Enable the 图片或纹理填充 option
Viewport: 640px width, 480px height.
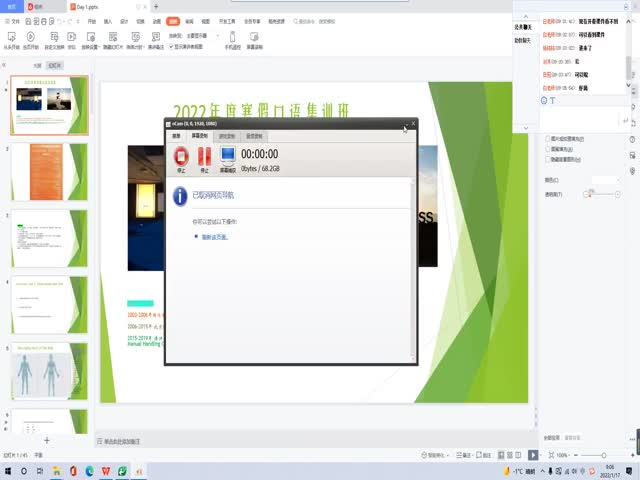coord(549,140)
